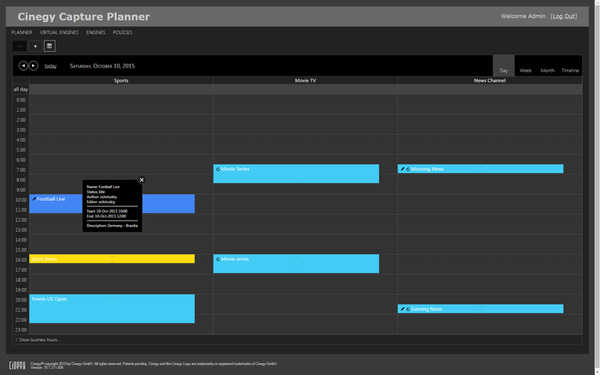Open the calendar date picker icon
The image size is (600, 375).
tap(49, 46)
